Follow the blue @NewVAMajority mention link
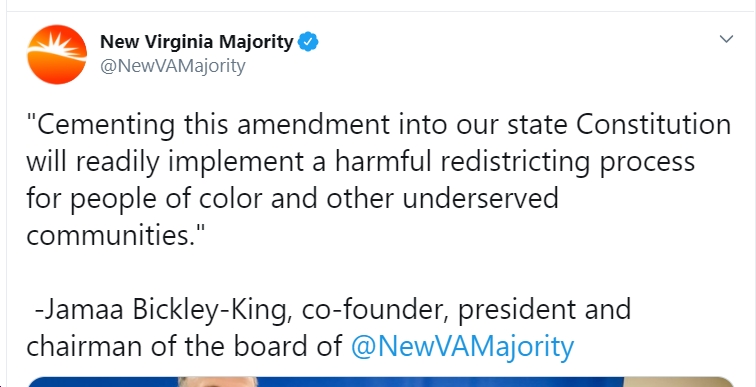Image resolution: width=756 pixels, height=387 pixels. coord(463,346)
